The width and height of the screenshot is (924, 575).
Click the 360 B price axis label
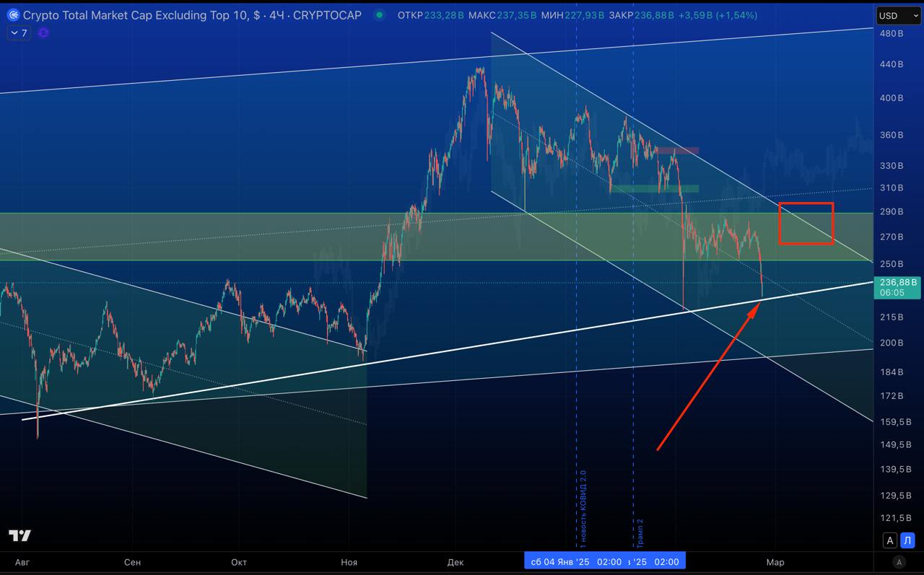(x=892, y=135)
